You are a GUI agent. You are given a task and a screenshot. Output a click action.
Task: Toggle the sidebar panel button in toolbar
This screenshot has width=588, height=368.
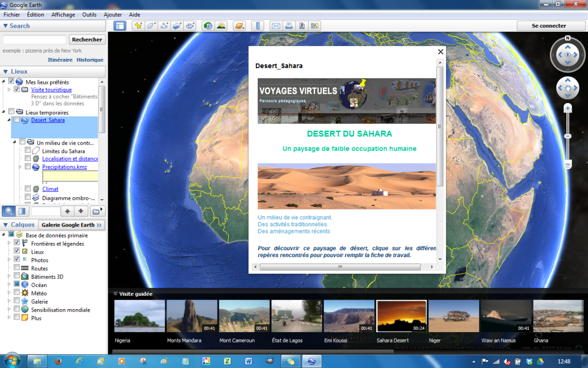120,26
